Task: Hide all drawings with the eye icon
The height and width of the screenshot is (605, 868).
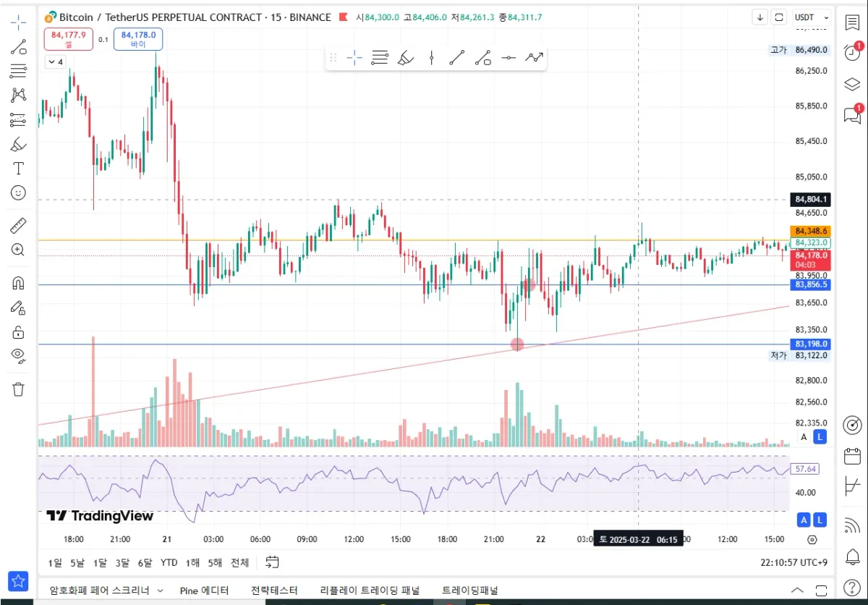Action: [18, 355]
